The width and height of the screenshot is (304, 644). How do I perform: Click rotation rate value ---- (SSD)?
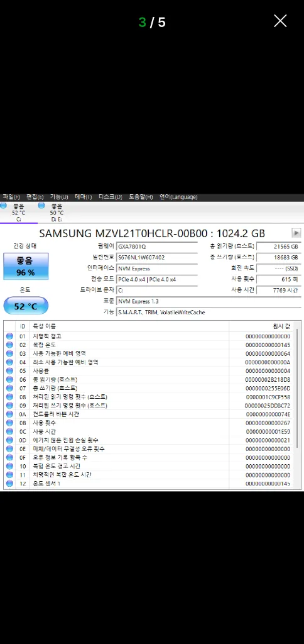tap(279, 269)
